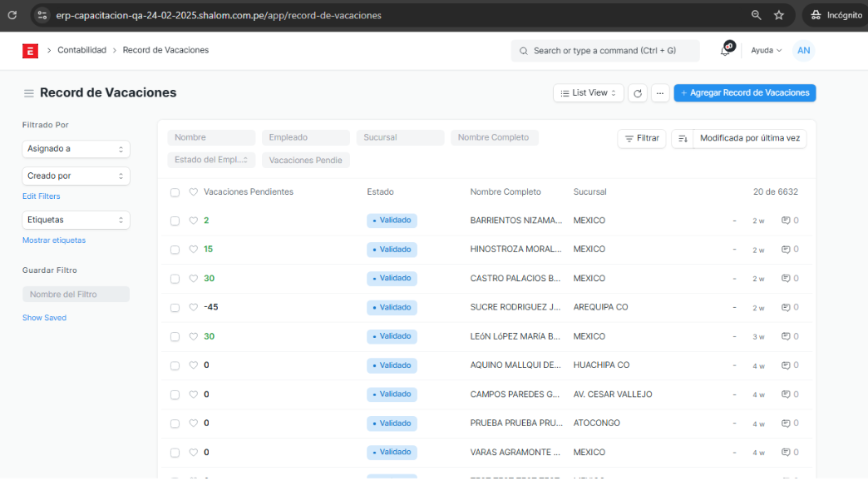
Task: Bookmark this page with star icon
Action: 779,15
